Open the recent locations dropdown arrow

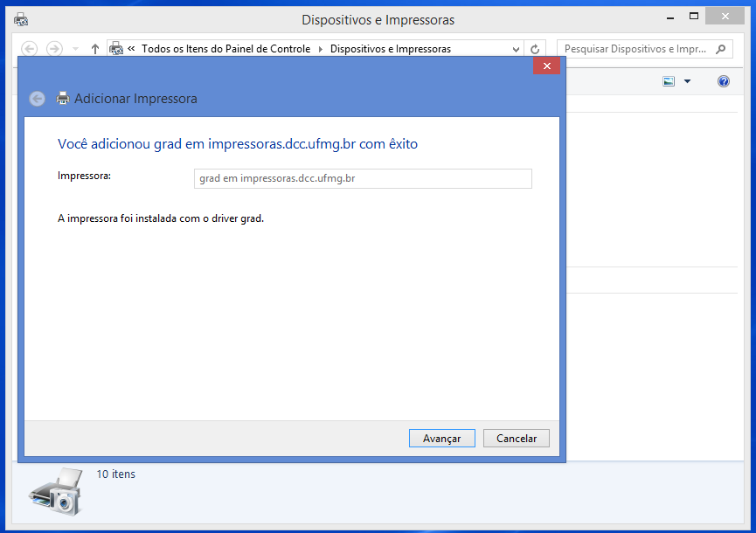tap(76, 49)
